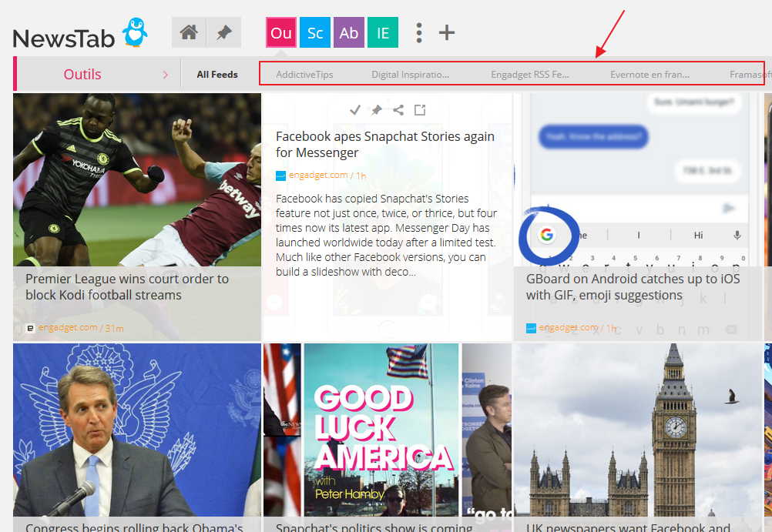Screen dimensions: 772x532
Task: Click engadget favicon beside Premier League source
Action: (30, 328)
